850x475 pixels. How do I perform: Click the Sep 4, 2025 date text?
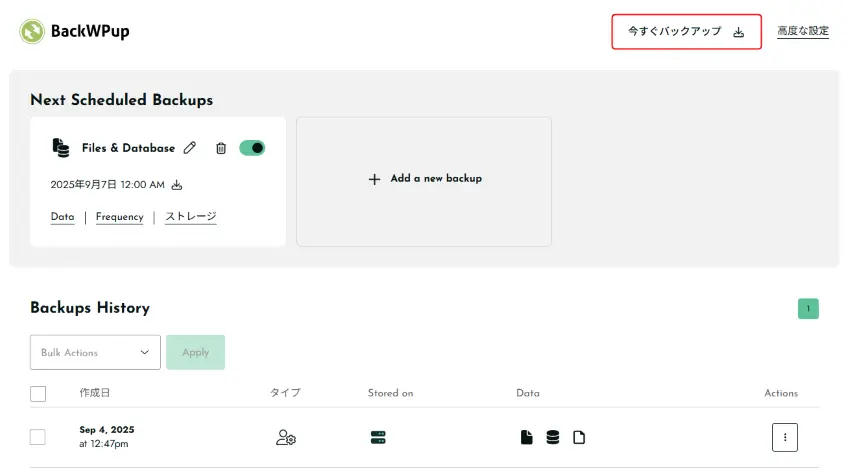coord(107,429)
